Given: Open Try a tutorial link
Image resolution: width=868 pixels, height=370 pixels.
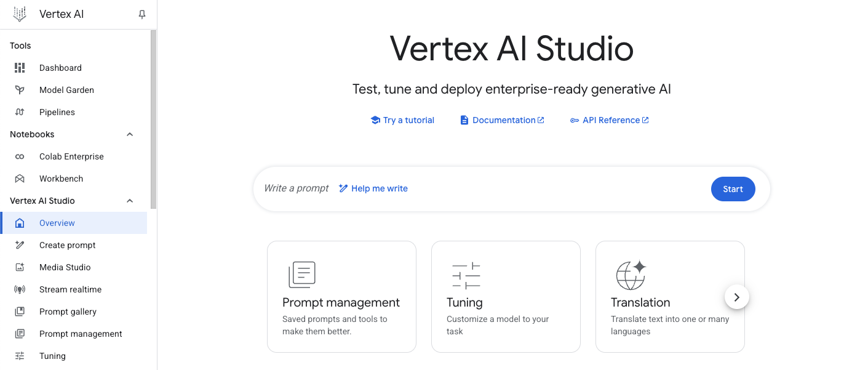Looking at the screenshot, I should pos(402,120).
